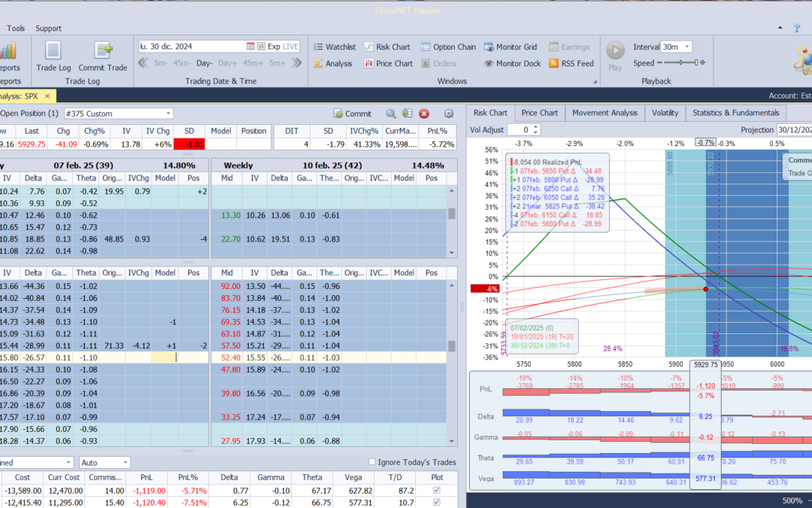Step back one day with Day-
Image resolution: width=812 pixels, height=508 pixels.
pyautogui.click(x=204, y=62)
